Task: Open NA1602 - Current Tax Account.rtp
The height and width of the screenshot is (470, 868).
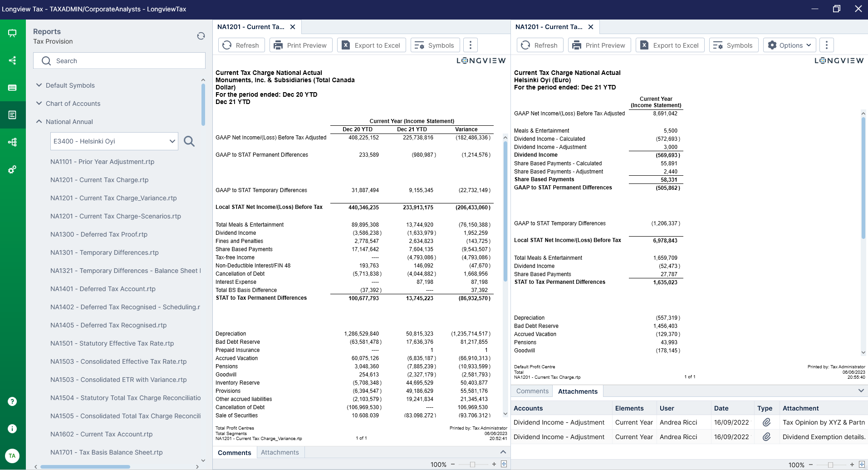Action: (101, 434)
